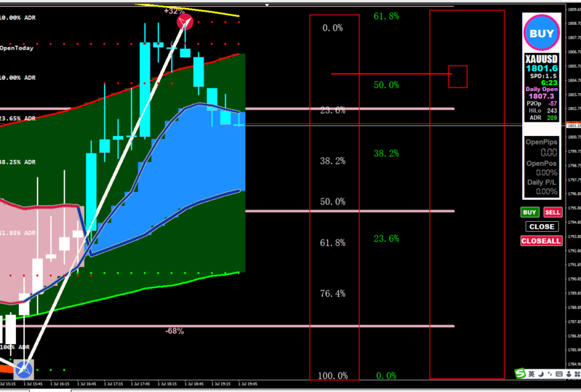Click the OpenPos label
This screenshot has width=581, height=392.
tap(541, 164)
